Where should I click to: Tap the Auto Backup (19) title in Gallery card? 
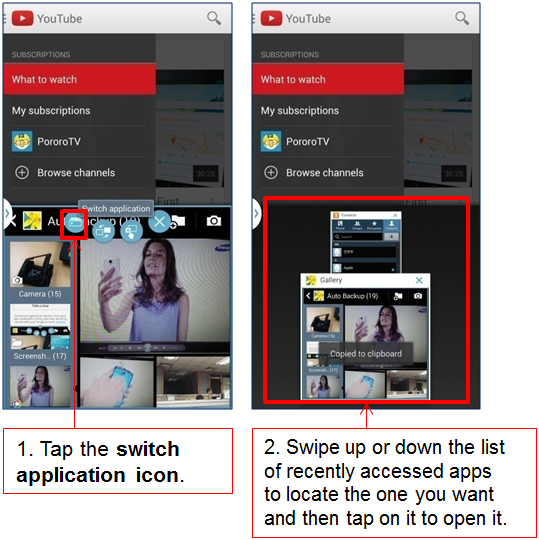(x=352, y=296)
